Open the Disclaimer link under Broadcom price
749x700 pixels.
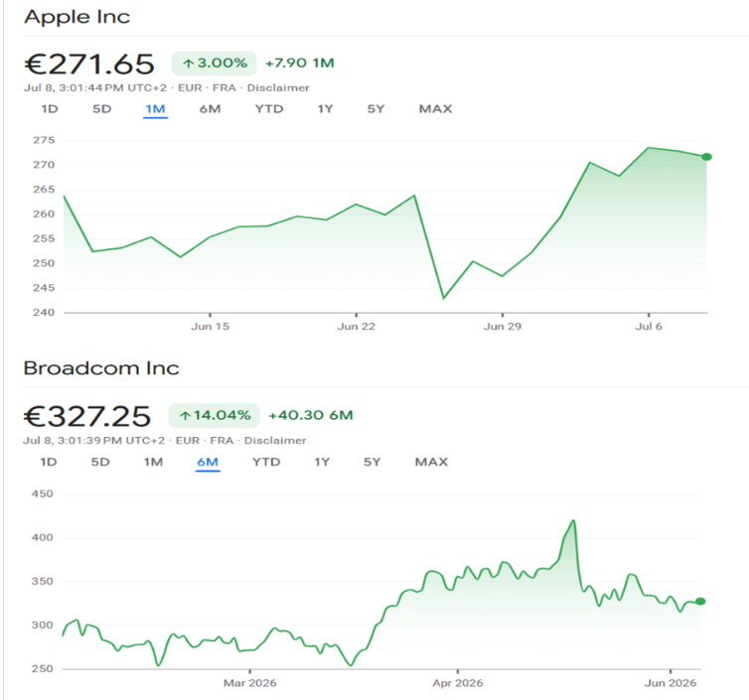click(x=275, y=440)
